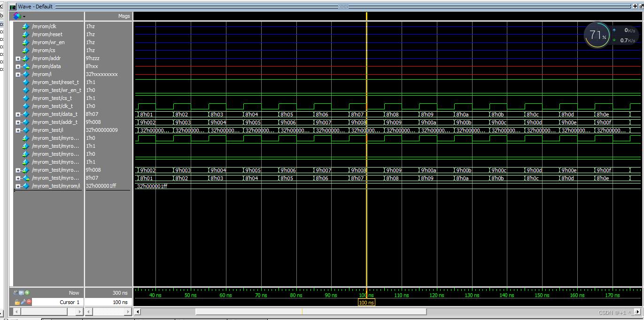Viewport: 644px width, 320px height.
Task: Click value 9'hzzz of /myrom/addr
Action: point(93,58)
